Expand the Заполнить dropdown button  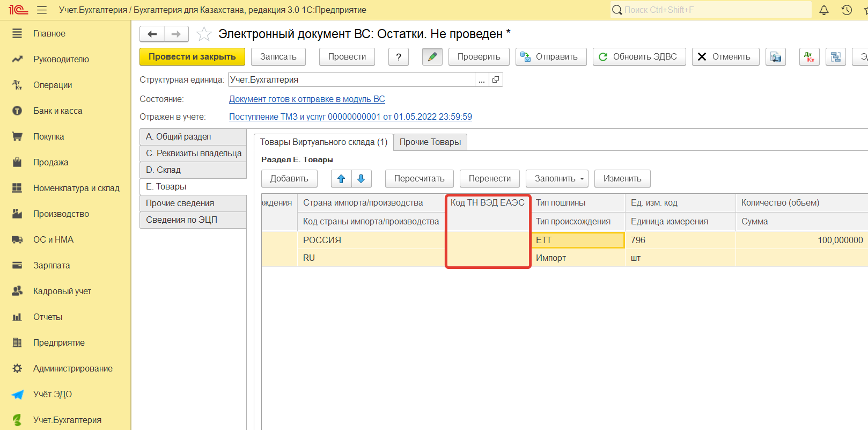tap(557, 179)
